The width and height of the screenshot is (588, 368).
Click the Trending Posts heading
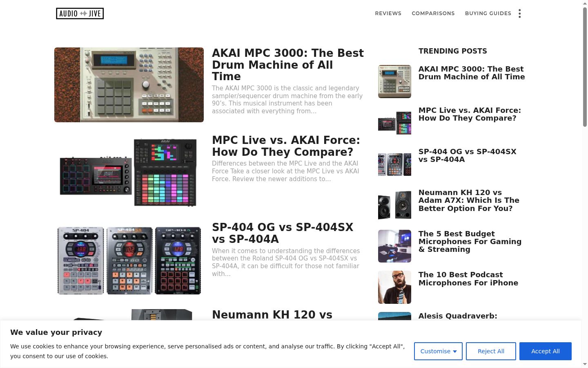click(452, 51)
